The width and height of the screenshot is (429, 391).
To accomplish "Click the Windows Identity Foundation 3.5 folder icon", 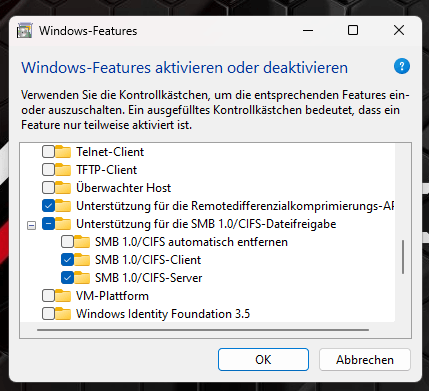I will 63,314.
